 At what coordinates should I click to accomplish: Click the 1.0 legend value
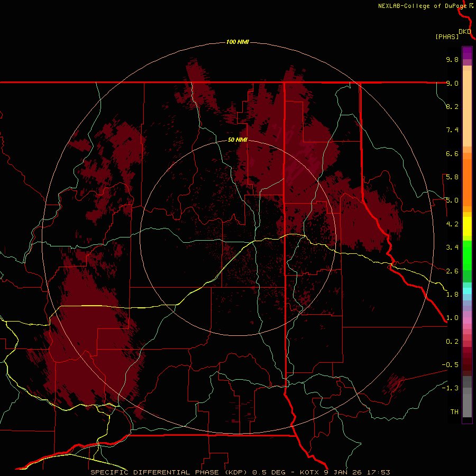(452, 318)
